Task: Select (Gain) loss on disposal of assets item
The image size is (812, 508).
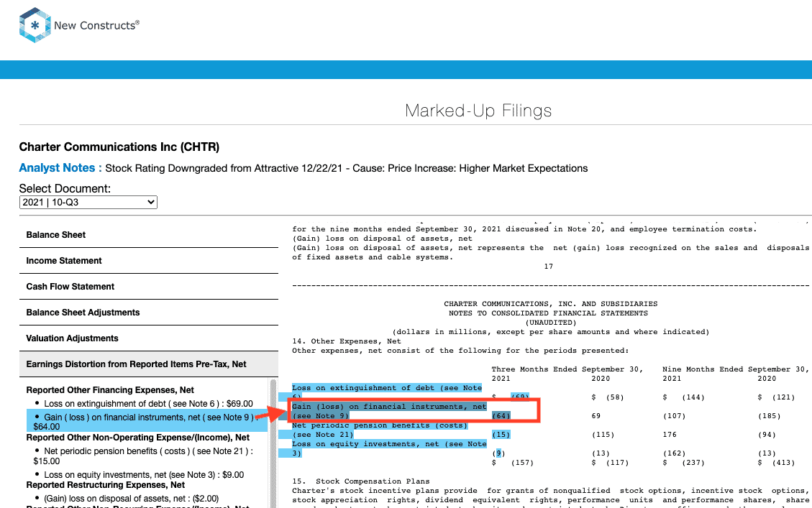Action: pos(127,498)
